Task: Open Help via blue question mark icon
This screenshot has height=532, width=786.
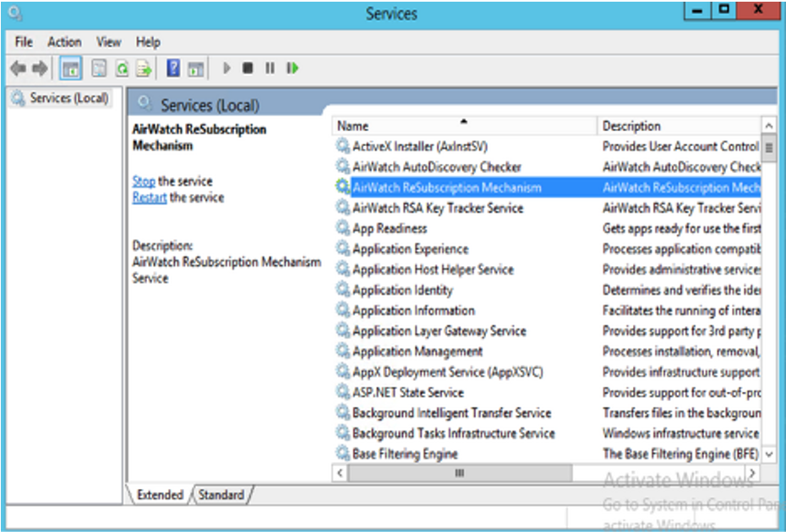Action: 173,68
